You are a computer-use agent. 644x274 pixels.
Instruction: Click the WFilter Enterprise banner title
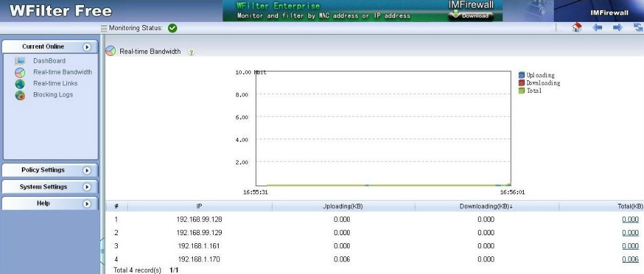point(278,6)
